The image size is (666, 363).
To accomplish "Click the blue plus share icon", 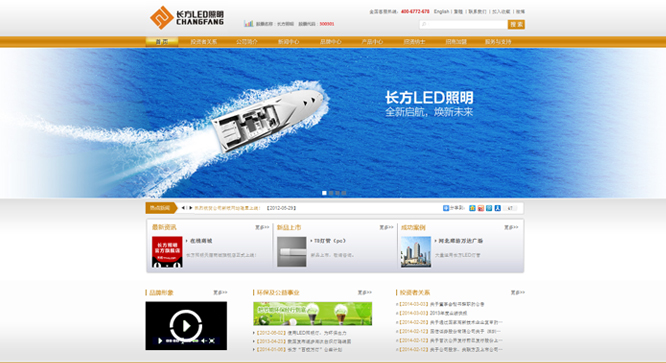I will [x=446, y=208].
